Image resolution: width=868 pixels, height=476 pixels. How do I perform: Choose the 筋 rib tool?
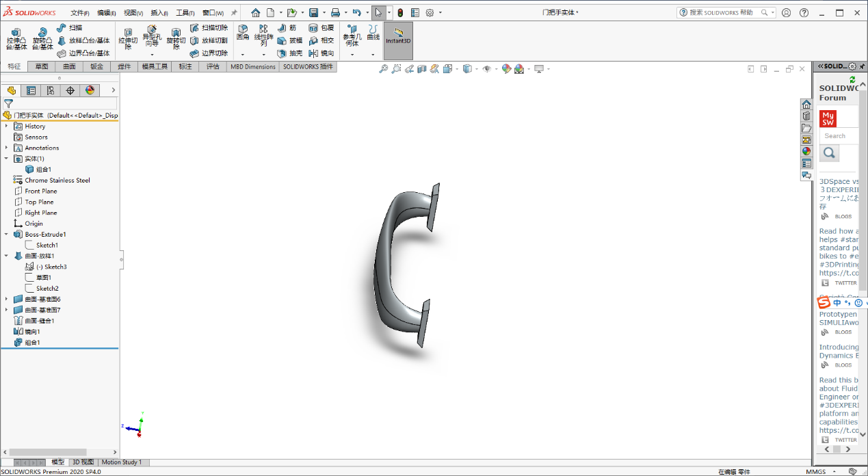click(x=287, y=28)
